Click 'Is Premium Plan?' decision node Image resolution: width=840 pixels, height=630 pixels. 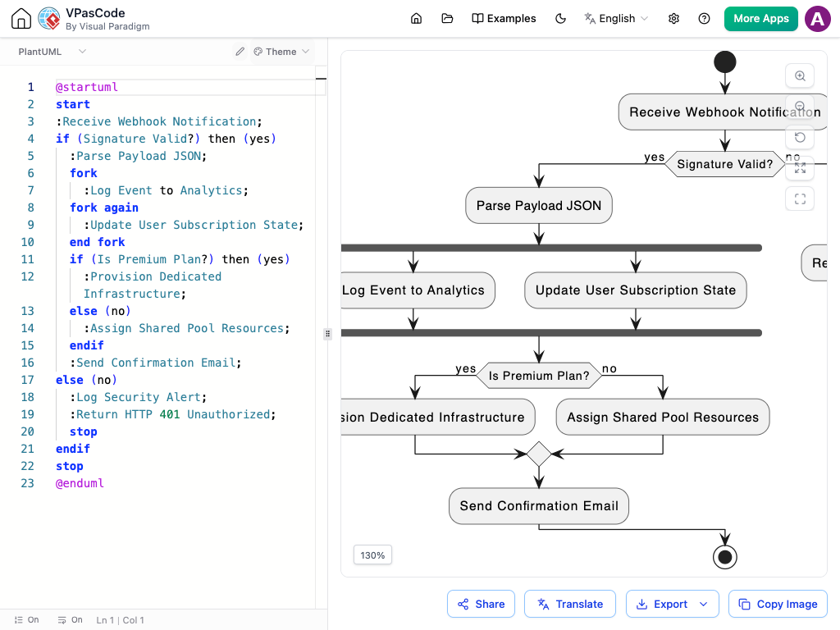pos(539,376)
